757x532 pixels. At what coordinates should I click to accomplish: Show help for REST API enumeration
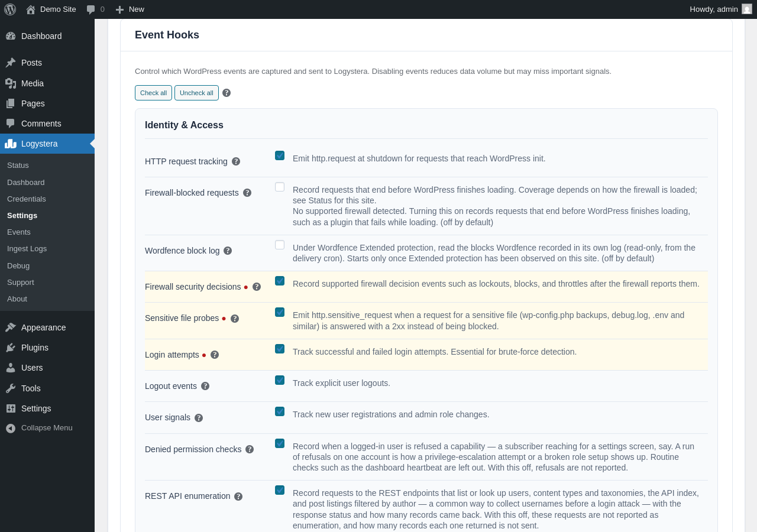click(238, 497)
